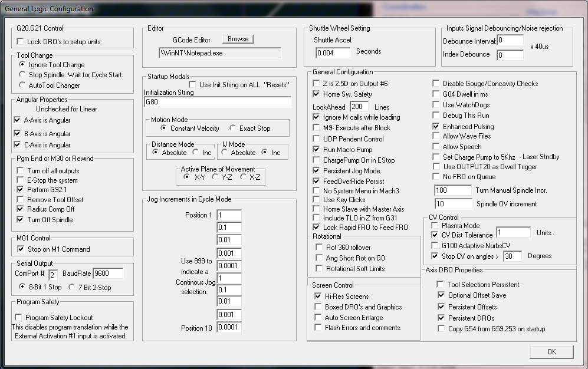Choose the AutoTool Changer option
Image resolution: width=588 pixels, height=369 pixels.
click(22, 85)
